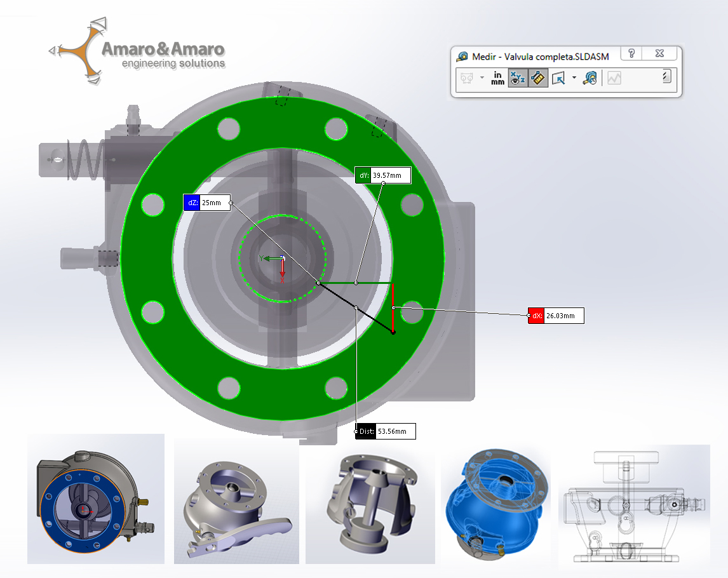
Task: Open the measurement history icon
Action: pos(590,78)
